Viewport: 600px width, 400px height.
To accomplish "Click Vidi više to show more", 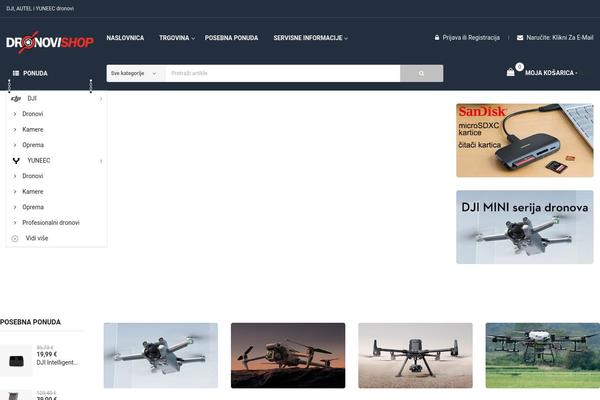I will point(37,238).
